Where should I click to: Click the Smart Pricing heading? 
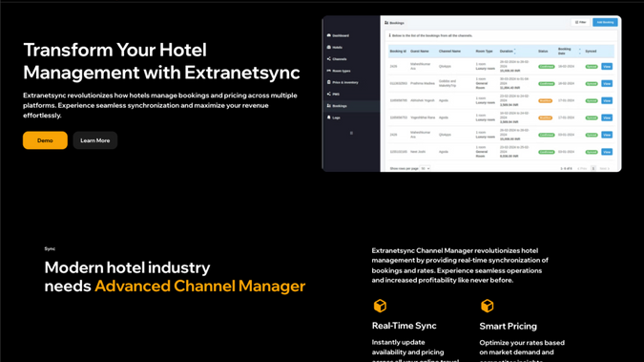(509, 326)
